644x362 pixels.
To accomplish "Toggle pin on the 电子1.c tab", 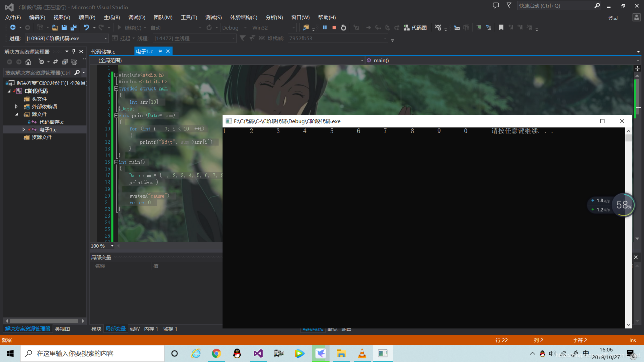I will (x=160, y=51).
